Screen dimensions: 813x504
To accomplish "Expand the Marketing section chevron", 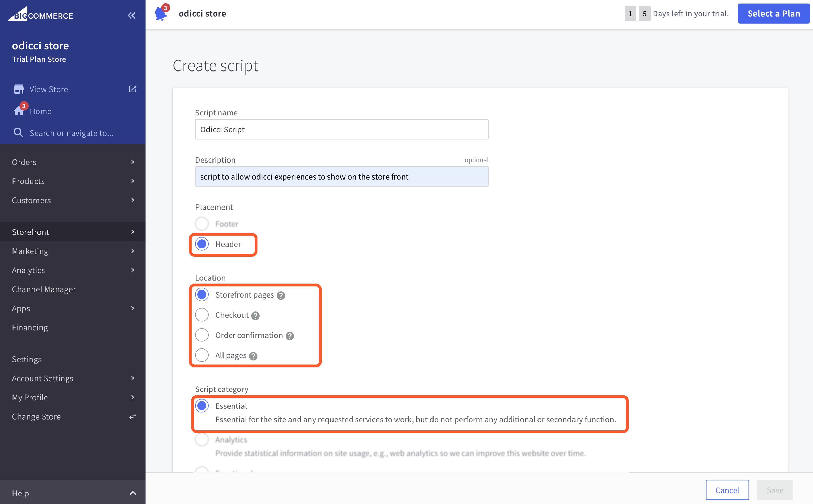I will (133, 251).
